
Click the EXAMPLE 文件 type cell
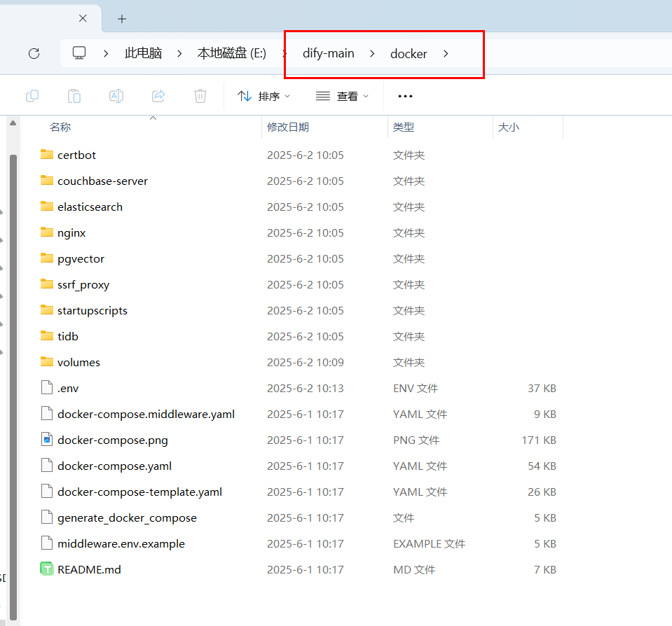[429, 544]
